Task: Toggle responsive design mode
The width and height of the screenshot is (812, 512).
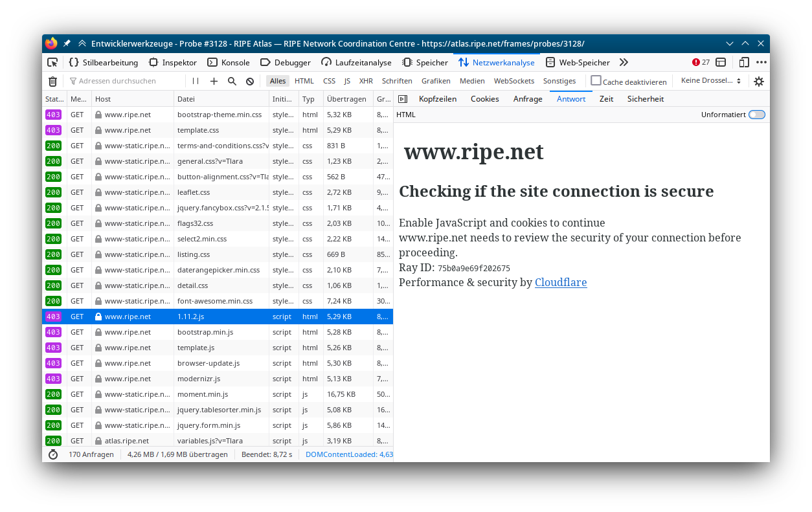Action: point(744,63)
